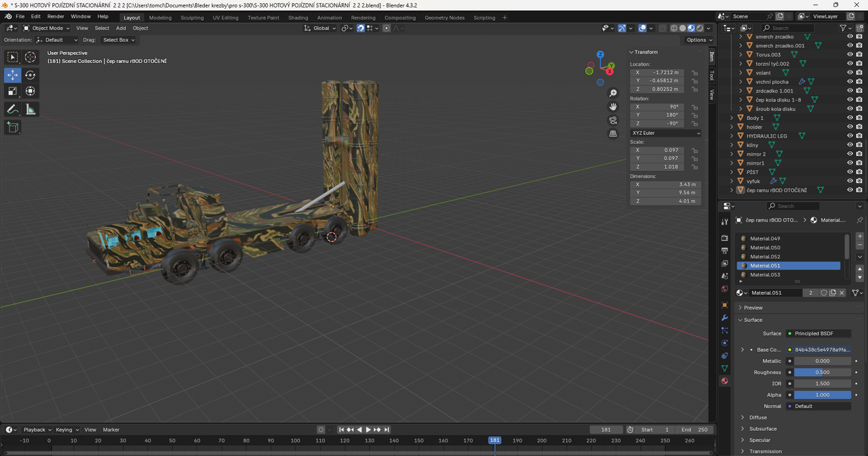
Task: Toggle snapping magnet in header
Action: pyautogui.click(x=361, y=28)
